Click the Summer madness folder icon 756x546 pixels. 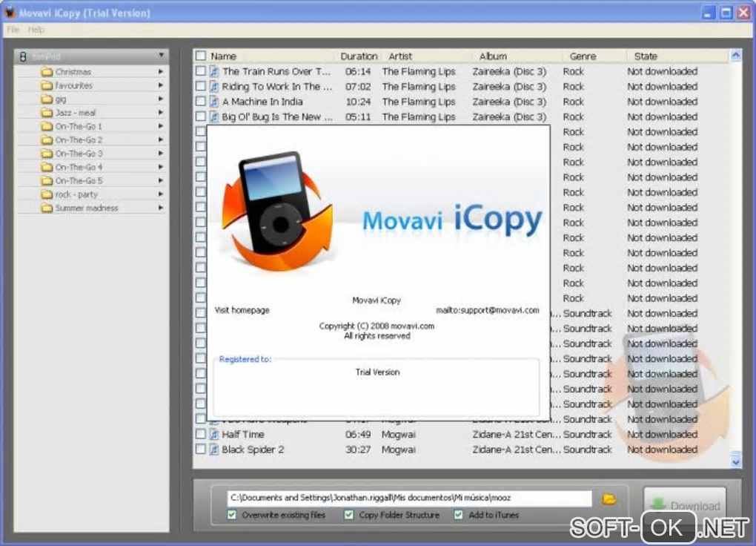tap(47, 208)
